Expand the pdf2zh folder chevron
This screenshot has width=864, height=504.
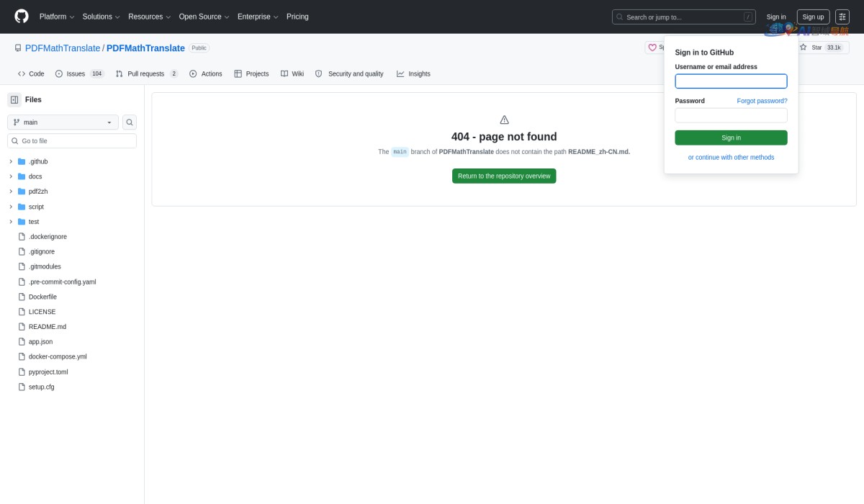tap(11, 192)
